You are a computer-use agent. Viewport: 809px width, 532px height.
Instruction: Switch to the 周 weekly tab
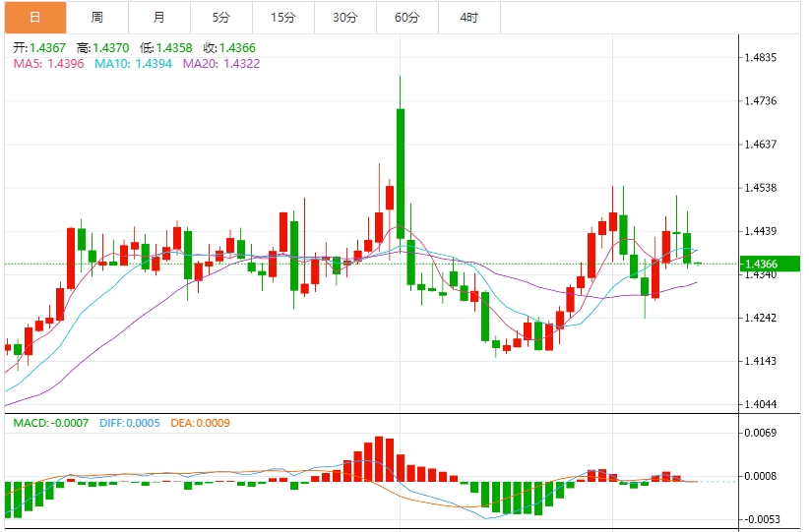pyautogui.click(x=97, y=18)
